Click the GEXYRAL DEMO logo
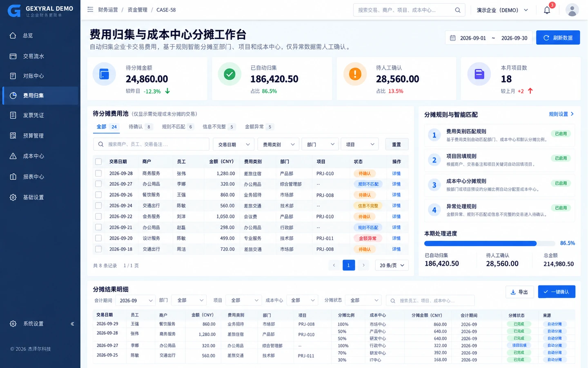The image size is (588, 368). click(x=40, y=11)
